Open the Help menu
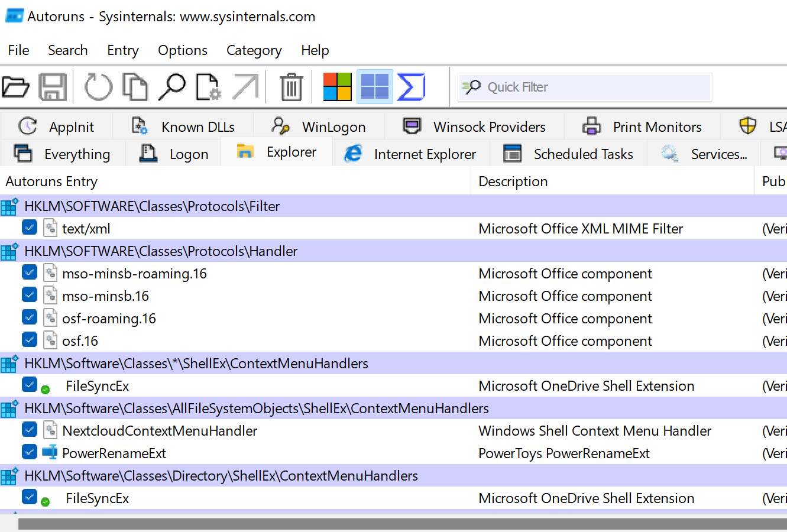 click(x=315, y=50)
